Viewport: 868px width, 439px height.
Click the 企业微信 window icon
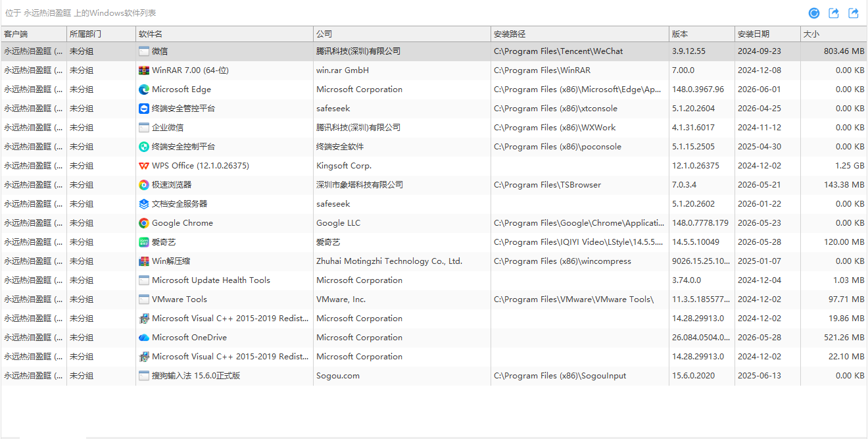144,128
